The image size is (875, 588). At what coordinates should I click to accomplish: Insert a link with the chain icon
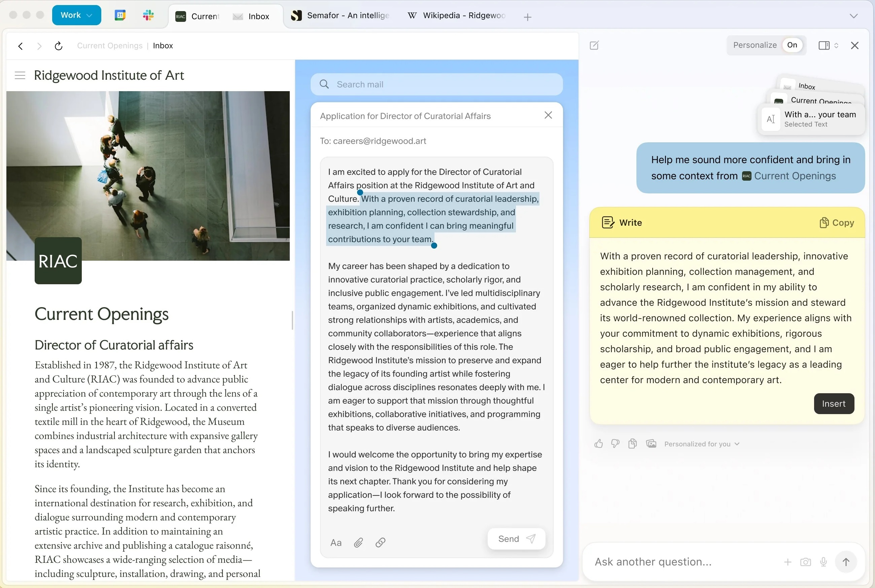coord(380,542)
